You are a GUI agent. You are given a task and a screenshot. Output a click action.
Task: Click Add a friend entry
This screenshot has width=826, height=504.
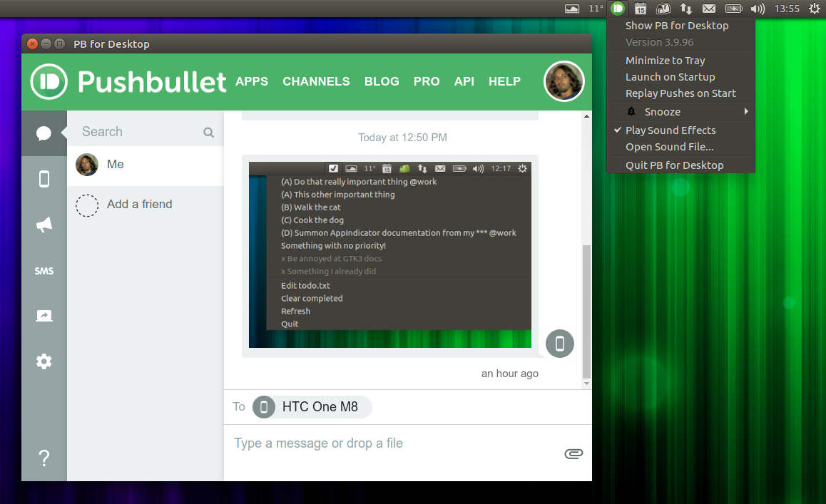click(146, 205)
